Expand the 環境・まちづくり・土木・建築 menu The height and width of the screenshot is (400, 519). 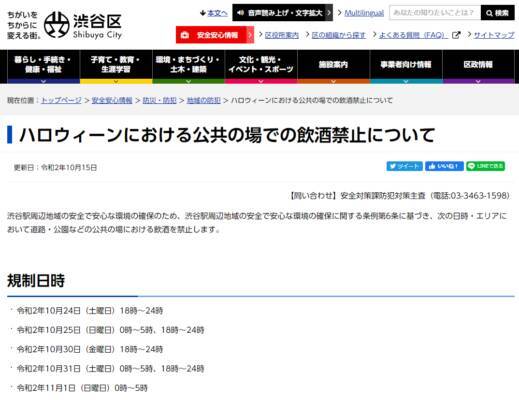click(x=188, y=66)
